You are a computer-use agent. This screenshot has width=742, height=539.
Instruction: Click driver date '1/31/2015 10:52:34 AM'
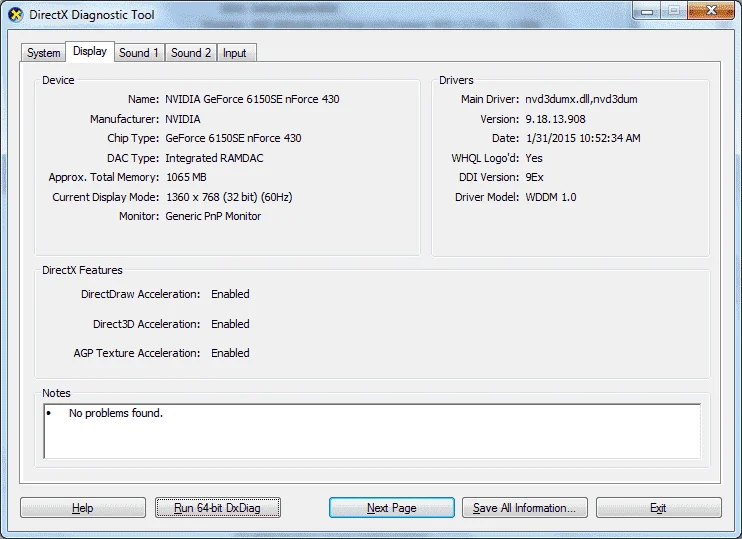583,138
